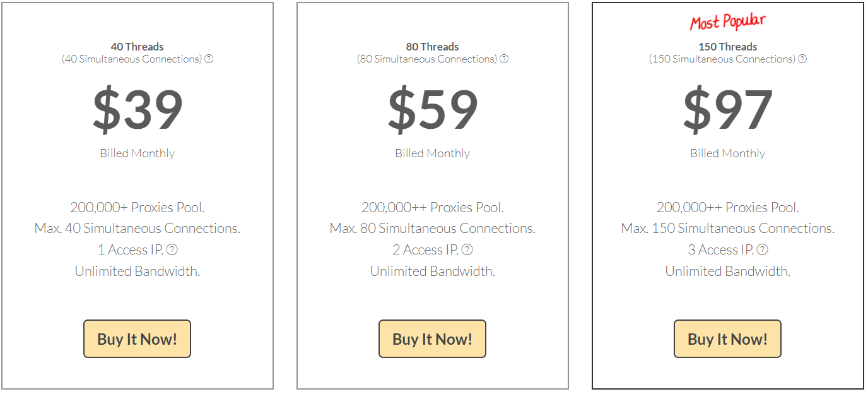
Task: Select the 80 Threads plan heading
Action: pyautogui.click(x=432, y=47)
